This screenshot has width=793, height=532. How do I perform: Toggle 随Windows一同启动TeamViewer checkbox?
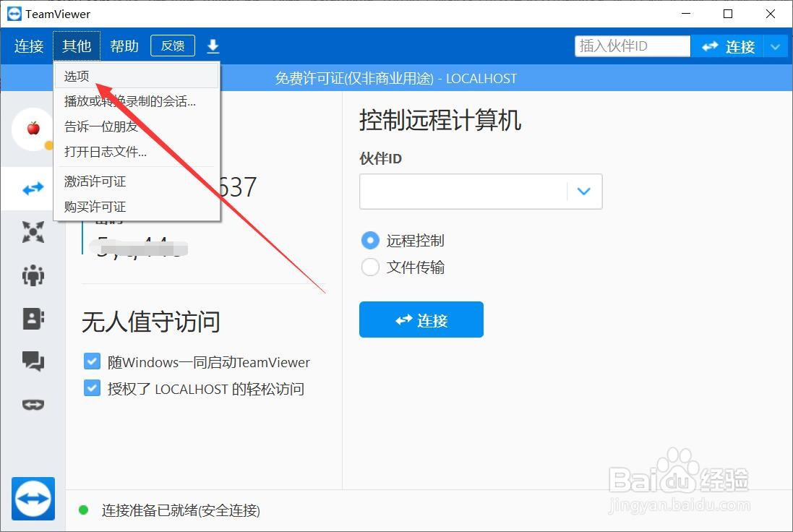(x=92, y=361)
